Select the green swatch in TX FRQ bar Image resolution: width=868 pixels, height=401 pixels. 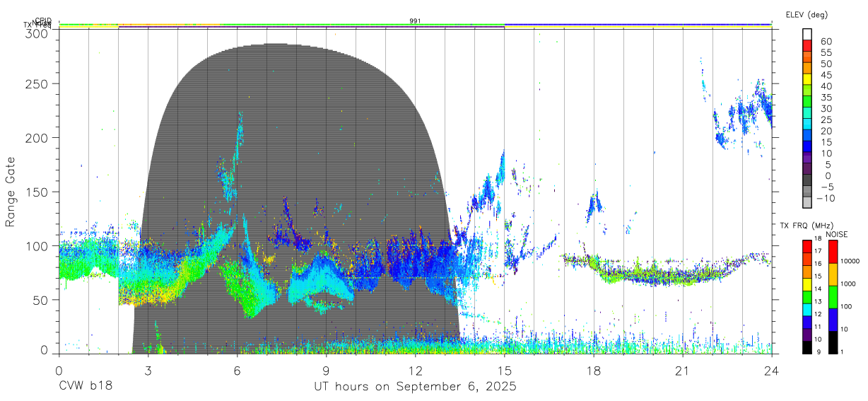coord(807,296)
